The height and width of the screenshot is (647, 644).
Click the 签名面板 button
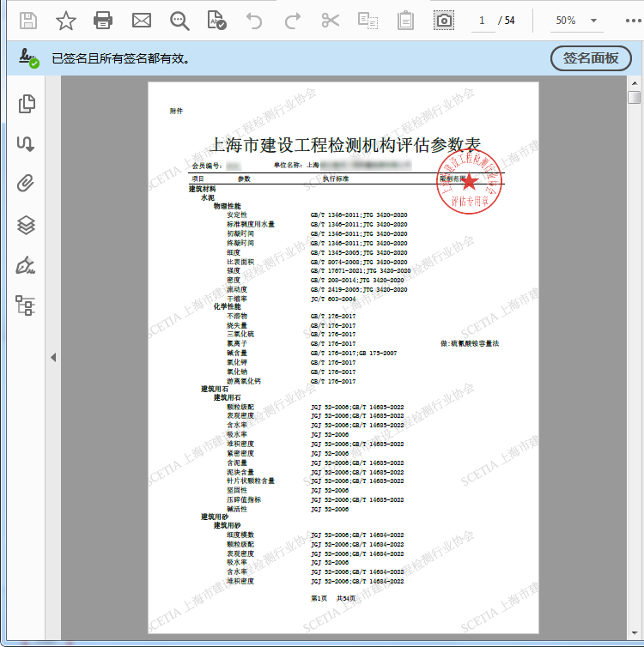(x=591, y=58)
